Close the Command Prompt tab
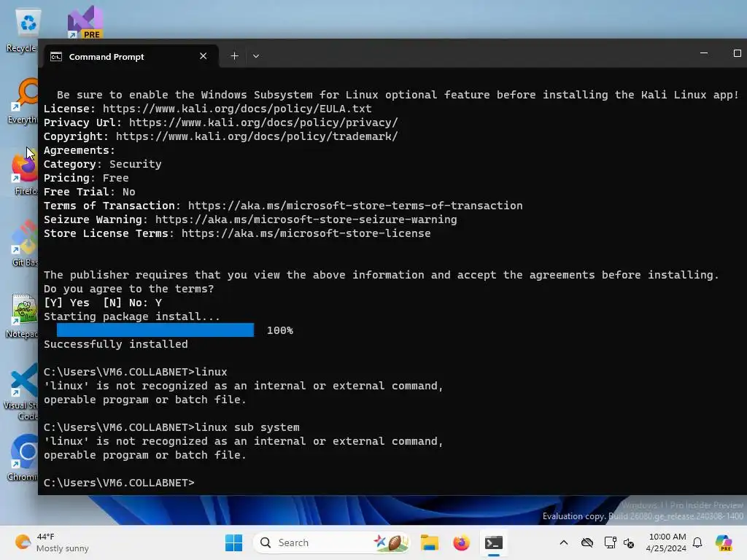 tap(204, 56)
